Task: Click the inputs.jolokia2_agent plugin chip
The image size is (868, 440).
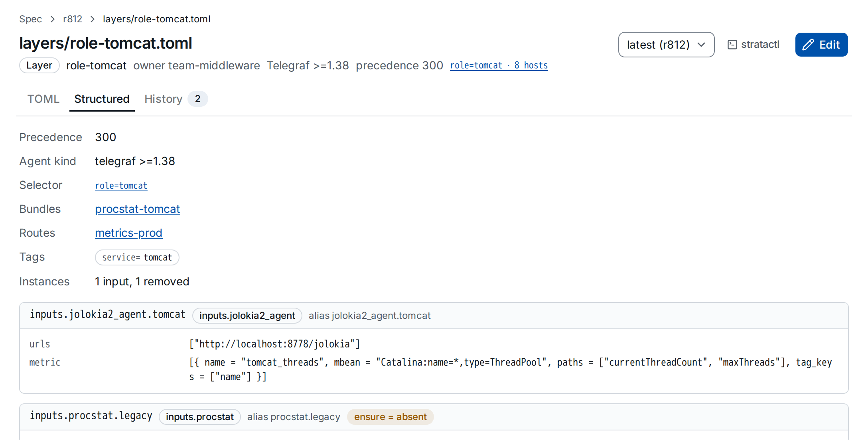Action: [247, 316]
